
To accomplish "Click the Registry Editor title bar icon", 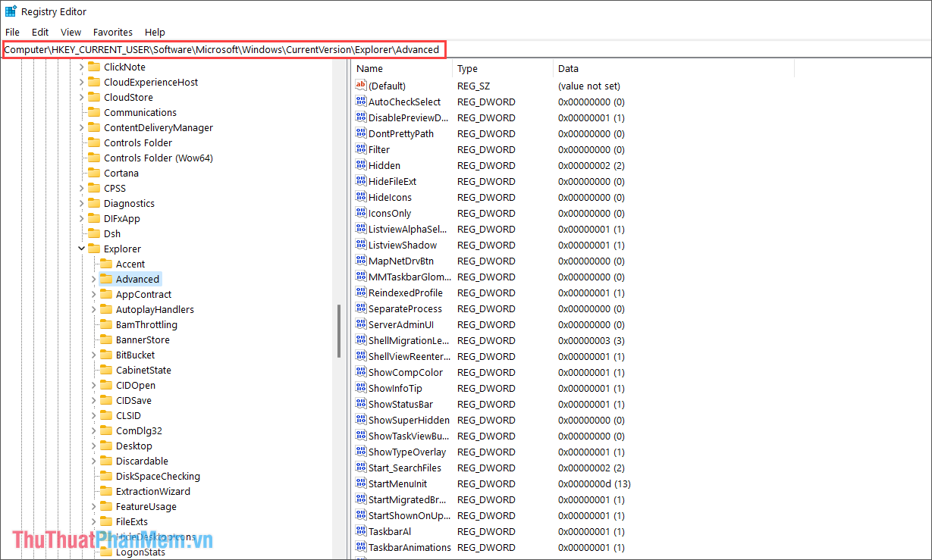I will (11, 11).
